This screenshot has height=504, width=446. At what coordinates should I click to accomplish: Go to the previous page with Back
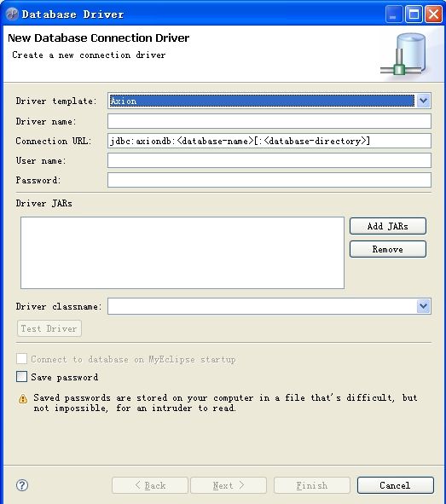click(150, 485)
